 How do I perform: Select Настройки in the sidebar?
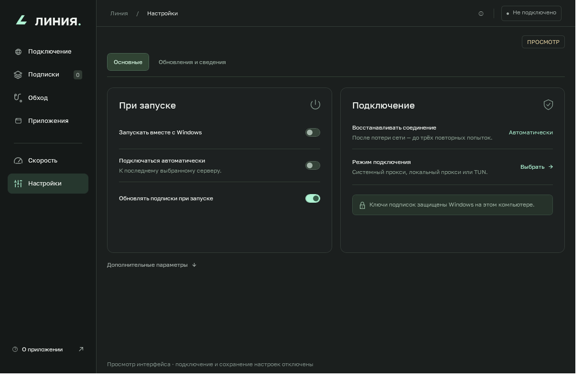[x=48, y=184]
